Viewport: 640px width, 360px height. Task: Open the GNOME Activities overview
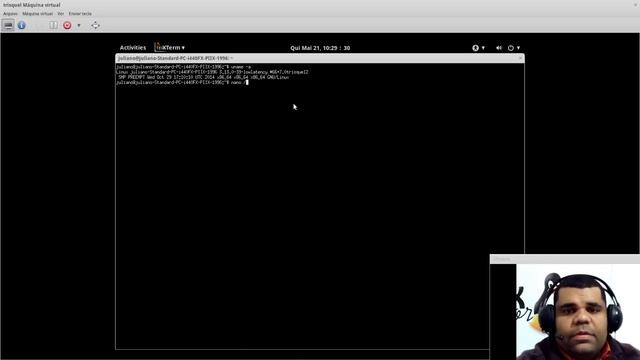coord(133,48)
